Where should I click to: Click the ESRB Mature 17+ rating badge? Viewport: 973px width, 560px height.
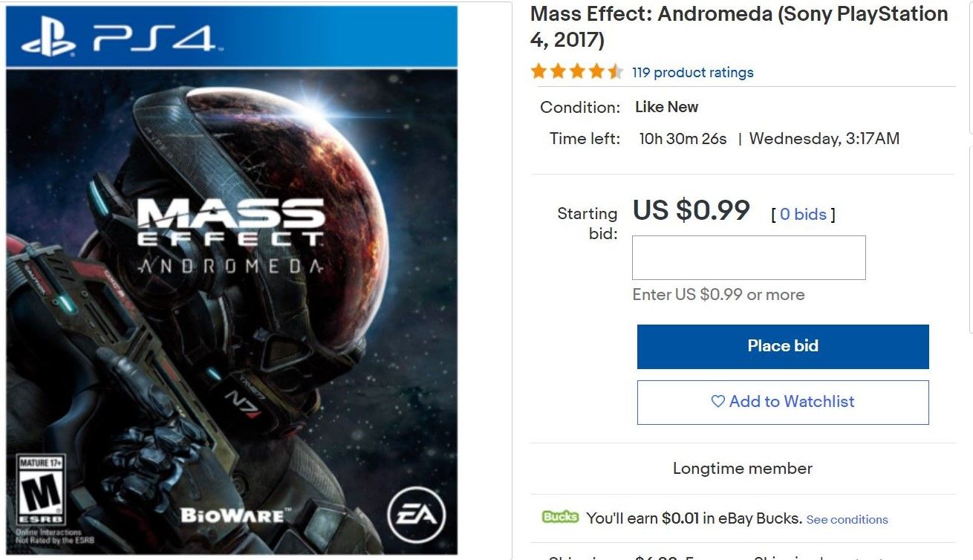click(x=40, y=490)
